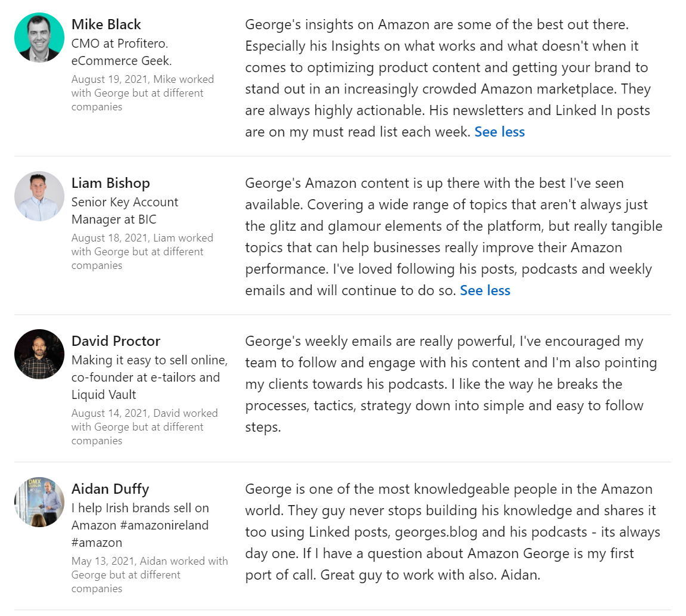The width and height of the screenshot is (686, 616).
Task: Open Aidan Duffy's name link
Action: [x=110, y=489]
